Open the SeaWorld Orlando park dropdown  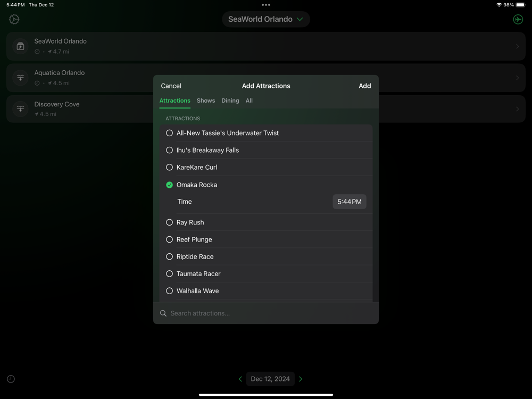(x=265, y=19)
